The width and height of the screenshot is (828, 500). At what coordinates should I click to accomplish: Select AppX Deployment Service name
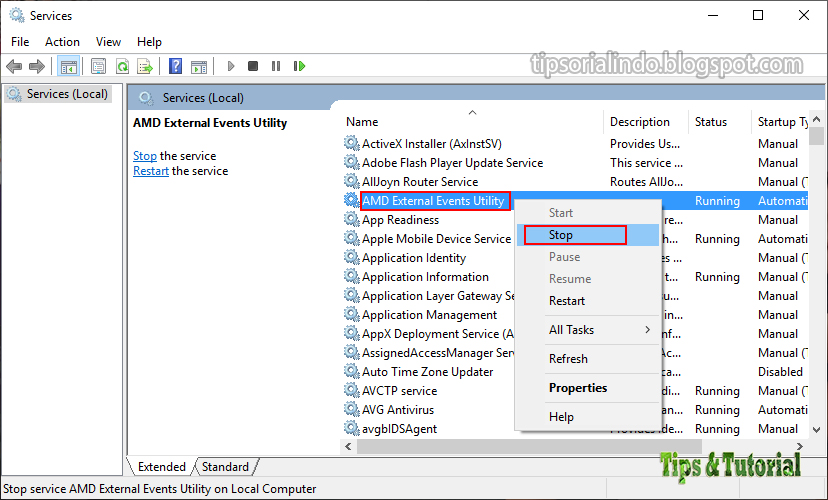click(438, 334)
